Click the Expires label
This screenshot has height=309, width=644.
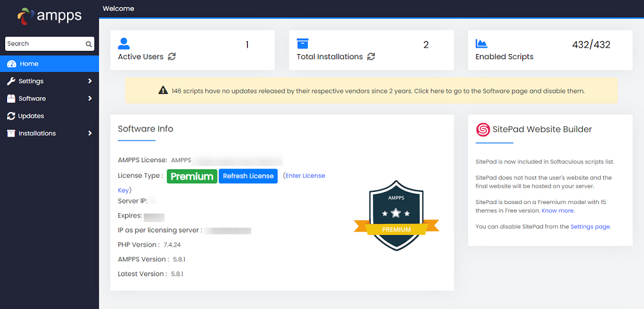pos(130,216)
